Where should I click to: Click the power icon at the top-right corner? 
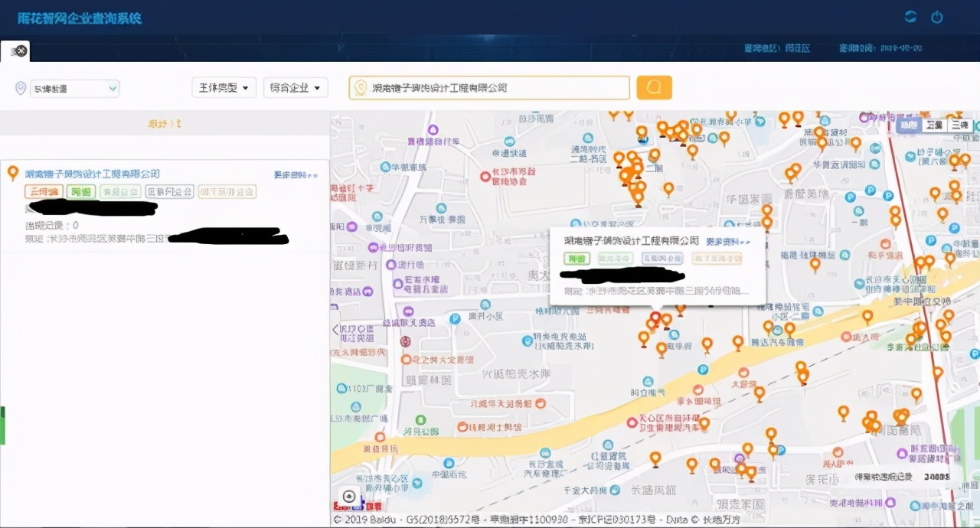point(937,16)
